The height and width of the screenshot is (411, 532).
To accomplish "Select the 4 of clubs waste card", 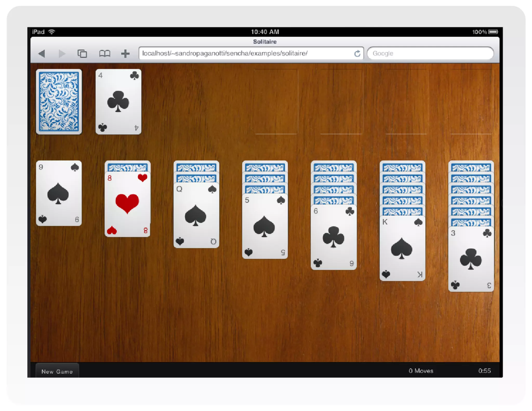I will coord(118,102).
